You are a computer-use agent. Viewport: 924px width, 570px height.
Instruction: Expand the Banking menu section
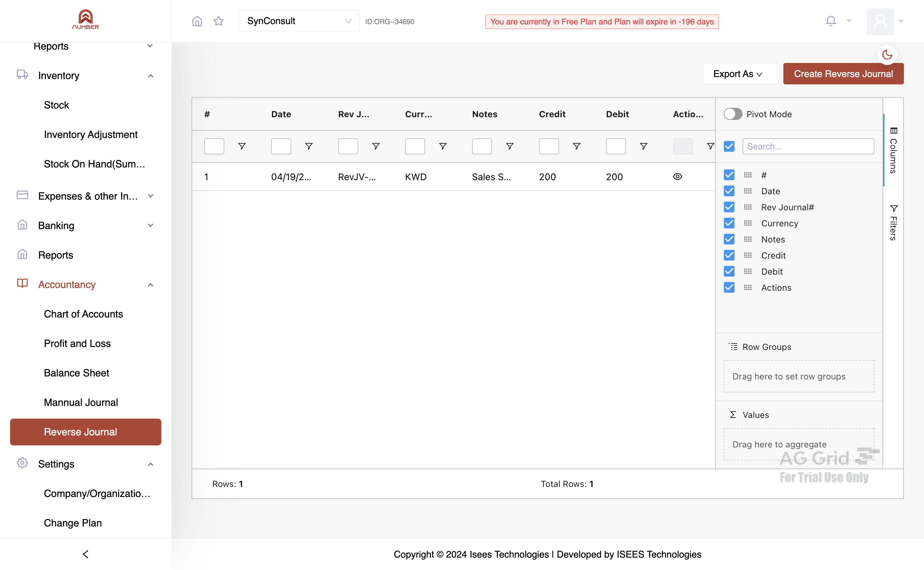click(150, 225)
